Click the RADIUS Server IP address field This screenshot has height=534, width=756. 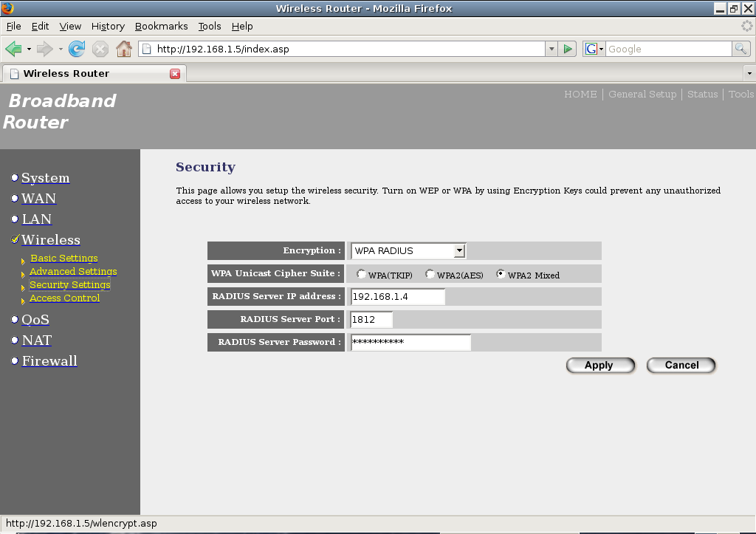click(x=398, y=297)
